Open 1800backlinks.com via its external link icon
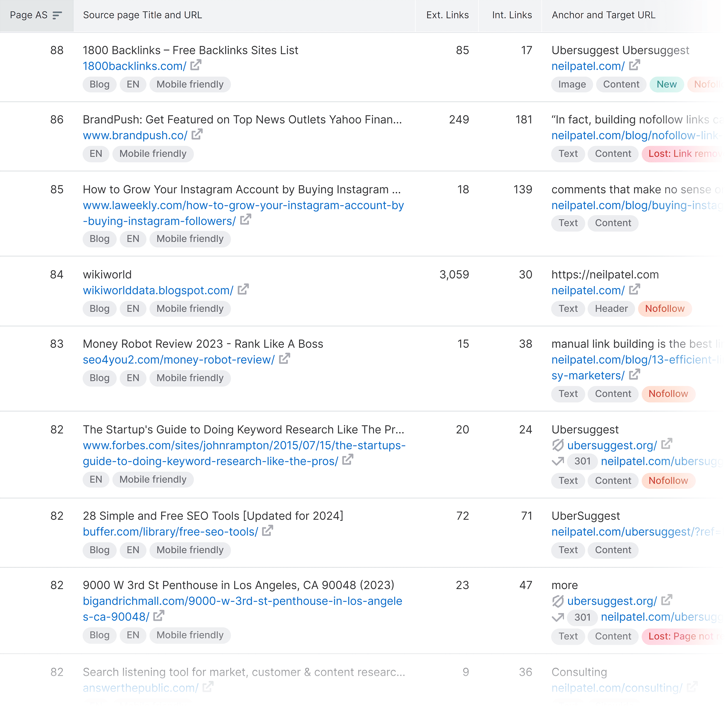728x710 pixels. click(196, 65)
